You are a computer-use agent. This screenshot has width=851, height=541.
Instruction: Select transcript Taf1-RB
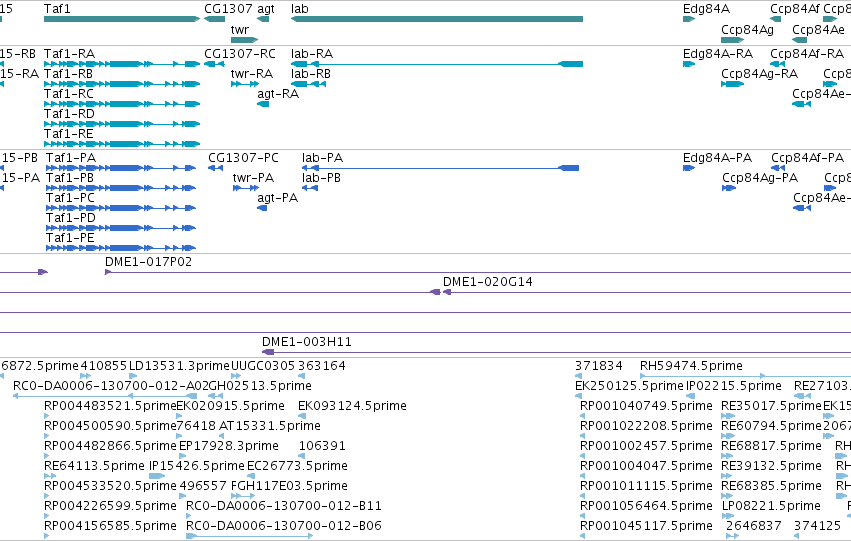click(68, 74)
